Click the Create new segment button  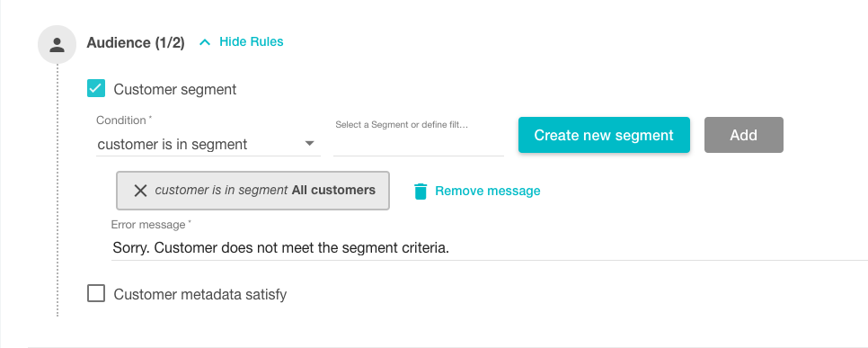pos(604,135)
